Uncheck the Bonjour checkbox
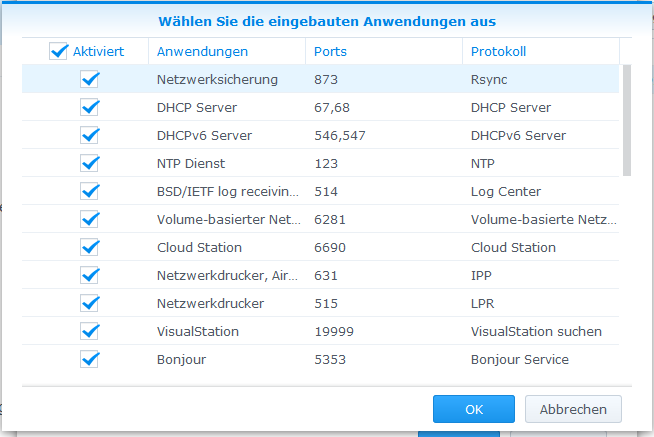This screenshot has height=437, width=654. click(x=90, y=359)
